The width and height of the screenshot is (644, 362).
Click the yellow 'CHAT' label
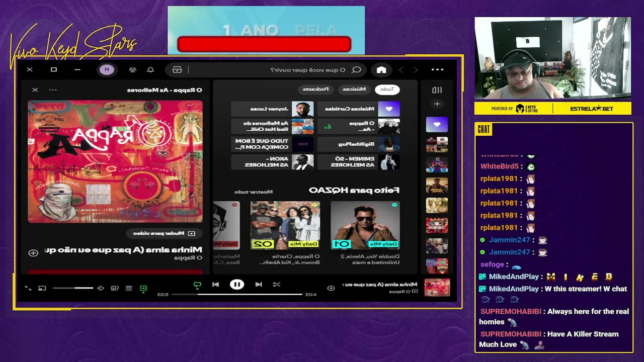pyautogui.click(x=484, y=130)
